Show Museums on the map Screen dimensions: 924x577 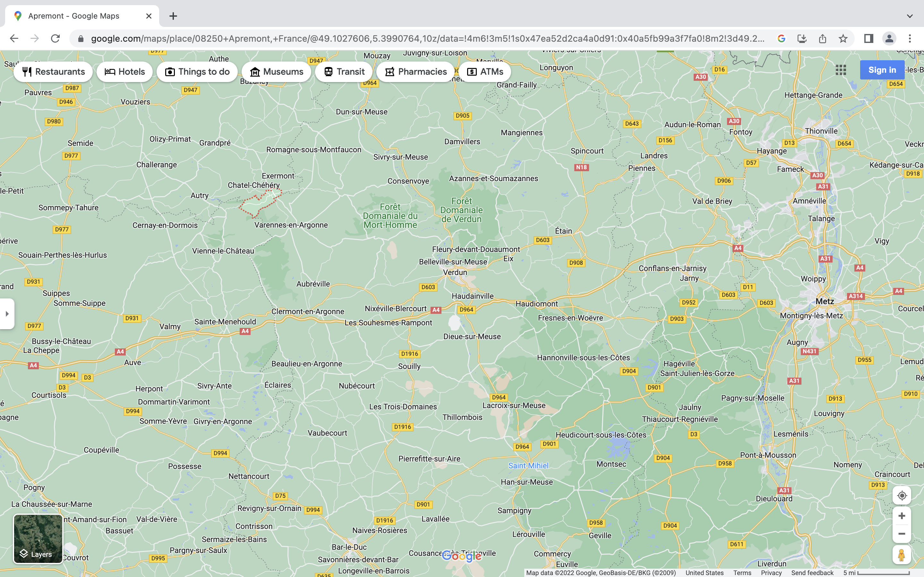click(276, 72)
